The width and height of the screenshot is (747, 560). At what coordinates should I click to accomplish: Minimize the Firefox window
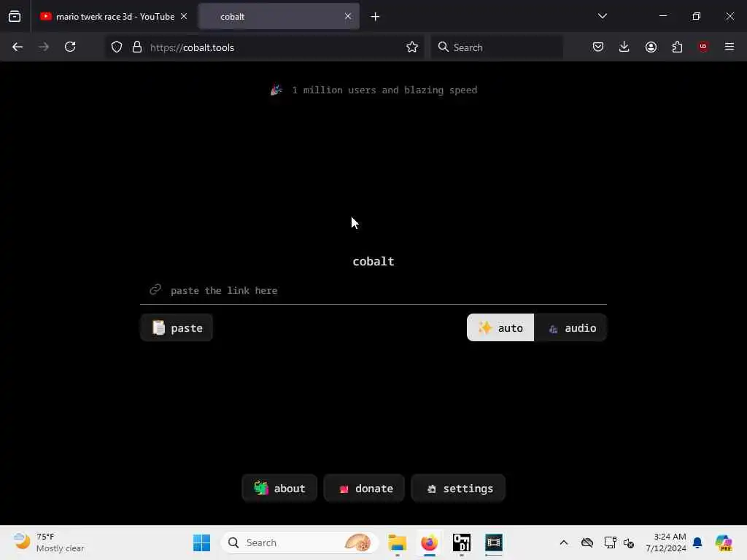(663, 16)
